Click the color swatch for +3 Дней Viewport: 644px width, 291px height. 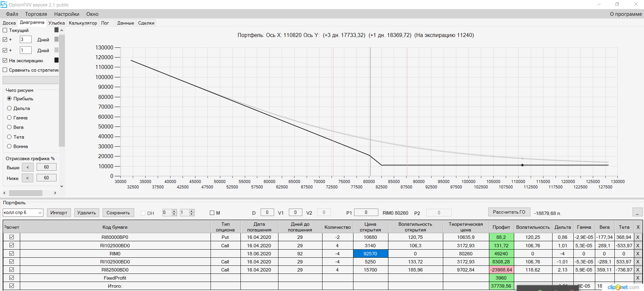coord(56,39)
